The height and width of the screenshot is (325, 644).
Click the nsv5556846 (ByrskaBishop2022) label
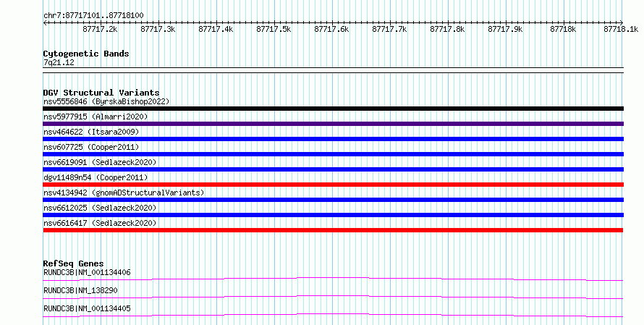coord(106,101)
